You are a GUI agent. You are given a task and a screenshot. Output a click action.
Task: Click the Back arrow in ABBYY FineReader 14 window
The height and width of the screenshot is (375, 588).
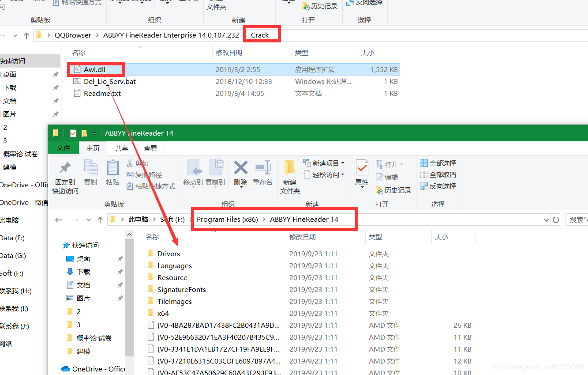(59, 220)
